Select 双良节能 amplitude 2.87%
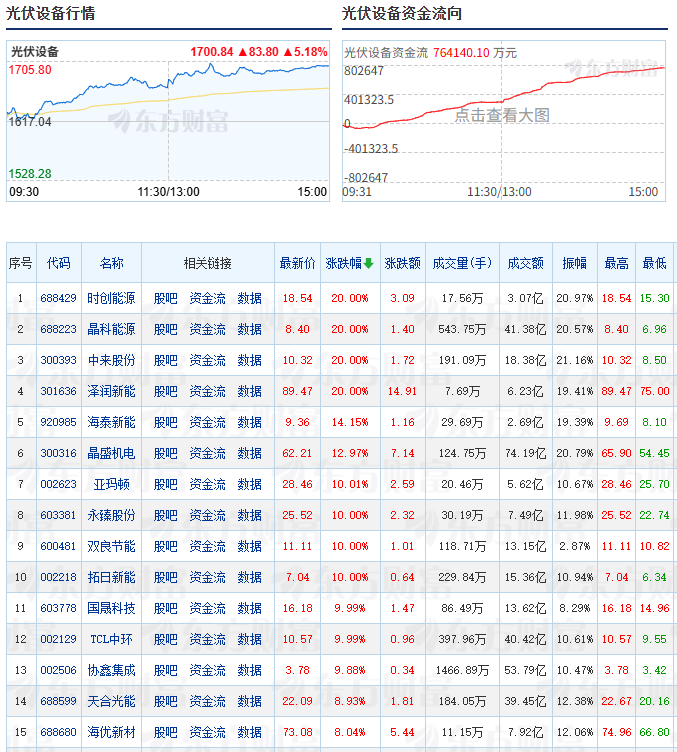Image resolution: width=677 pixels, height=752 pixels. tap(574, 546)
